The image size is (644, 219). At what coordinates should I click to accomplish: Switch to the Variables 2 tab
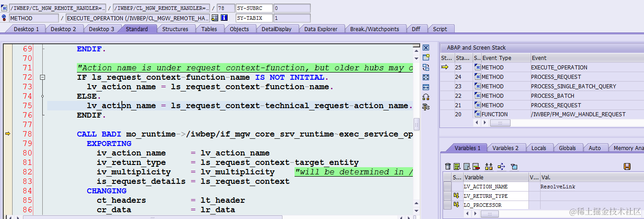505,148
